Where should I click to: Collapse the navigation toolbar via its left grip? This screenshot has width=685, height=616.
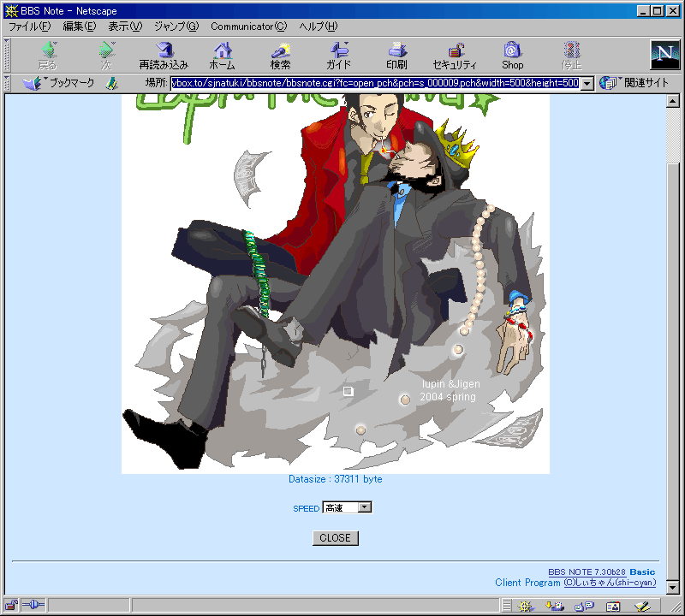pos(7,56)
